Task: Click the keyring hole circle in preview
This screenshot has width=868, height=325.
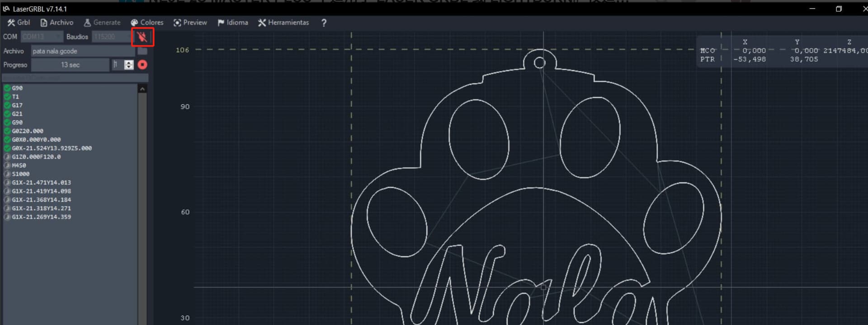Action: coord(539,63)
